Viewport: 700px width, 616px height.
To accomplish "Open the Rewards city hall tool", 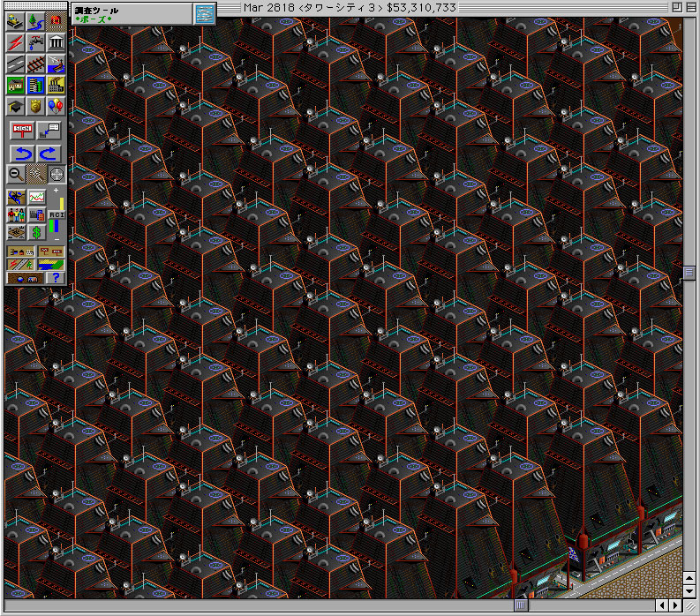I will tap(56, 42).
